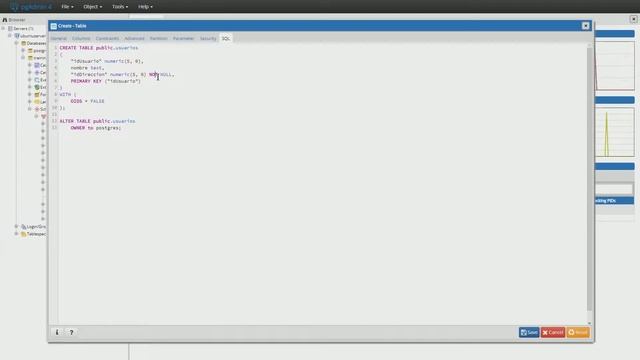Open the File menu

pyautogui.click(x=67, y=7)
